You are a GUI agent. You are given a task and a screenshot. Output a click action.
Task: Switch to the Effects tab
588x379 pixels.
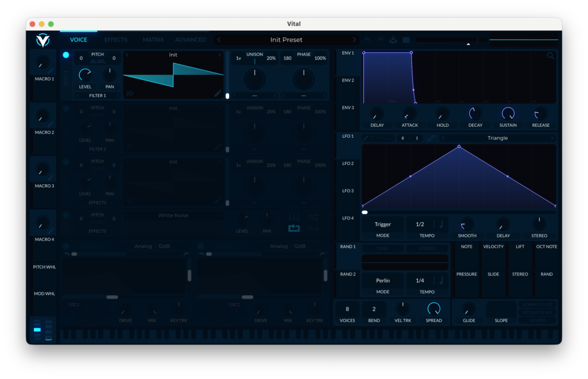pos(116,40)
